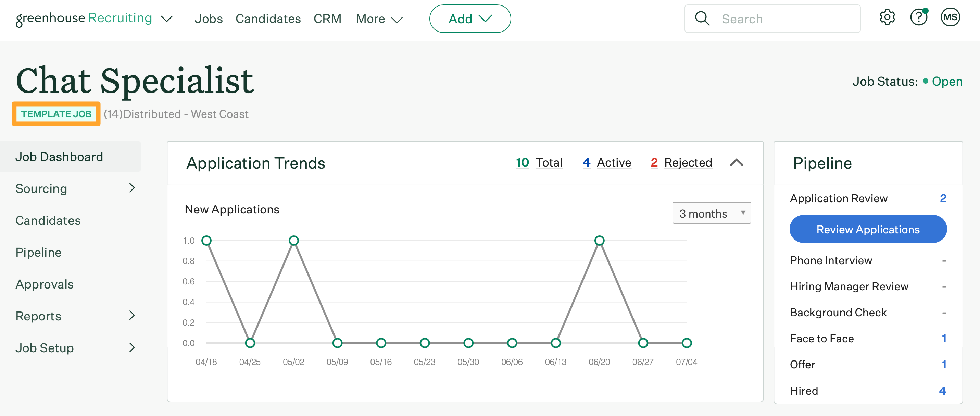
Task: Go to the Jobs menu item
Action: click(209, 19)
